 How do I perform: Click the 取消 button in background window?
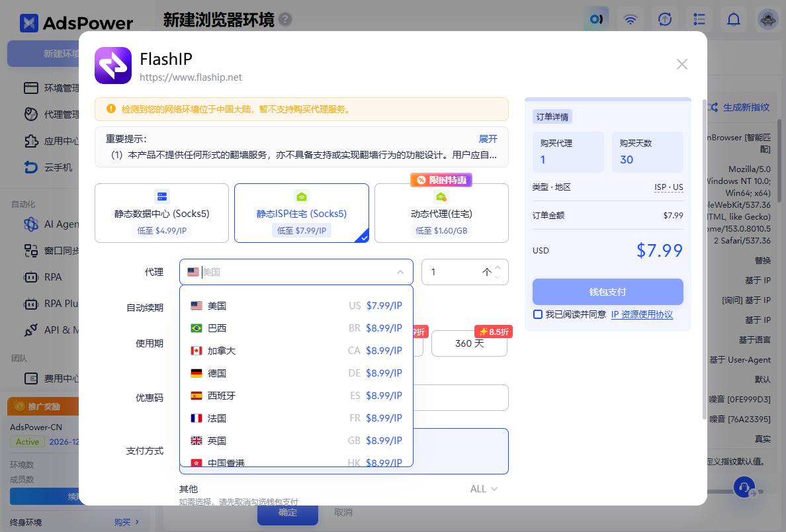(x=343, y=512)
